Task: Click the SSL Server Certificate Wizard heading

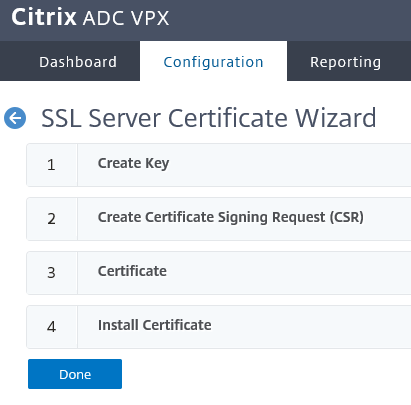Action: 209,118
